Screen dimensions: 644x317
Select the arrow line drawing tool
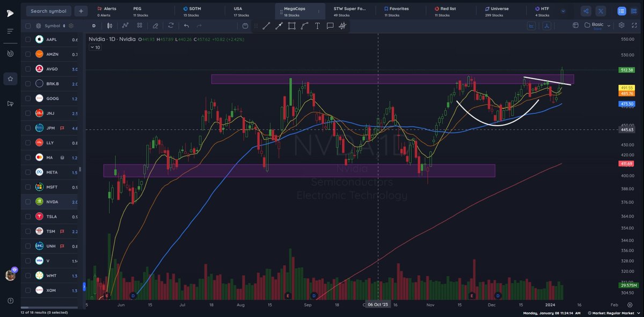pos(279,26)
